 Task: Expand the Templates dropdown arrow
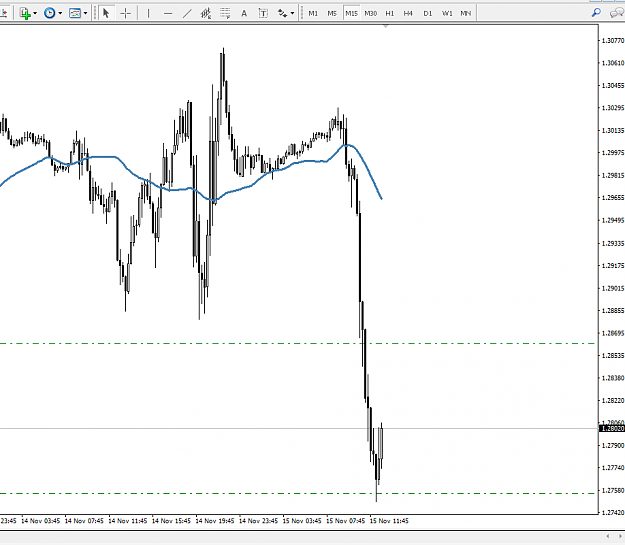pos(85,13)
